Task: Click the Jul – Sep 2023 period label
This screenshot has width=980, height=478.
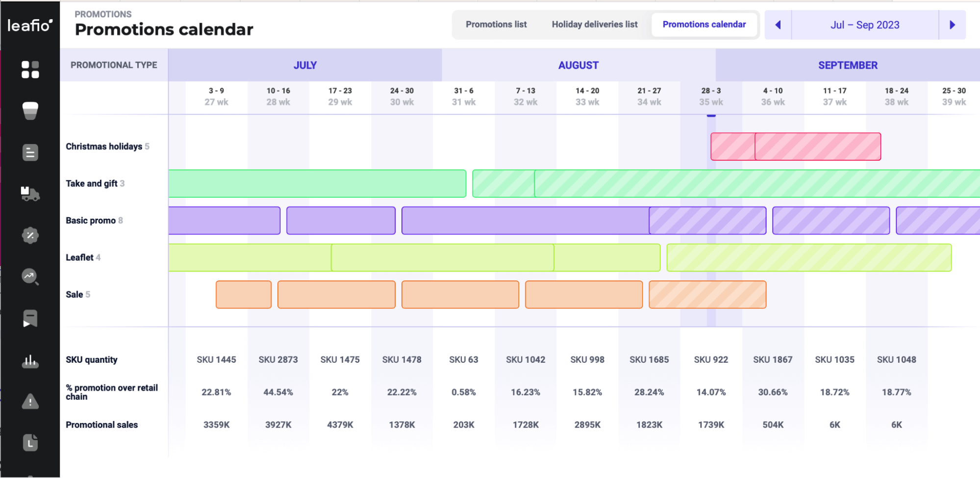Action: click(x=865, y=25)
